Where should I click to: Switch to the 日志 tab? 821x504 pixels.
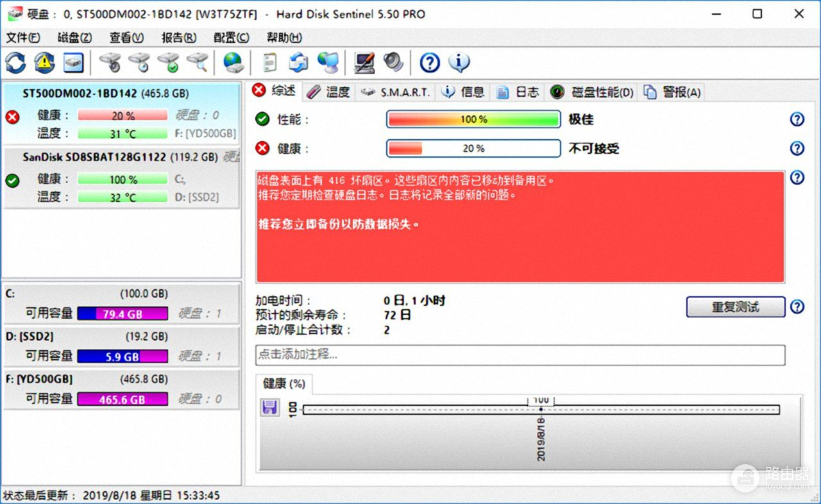518,92
